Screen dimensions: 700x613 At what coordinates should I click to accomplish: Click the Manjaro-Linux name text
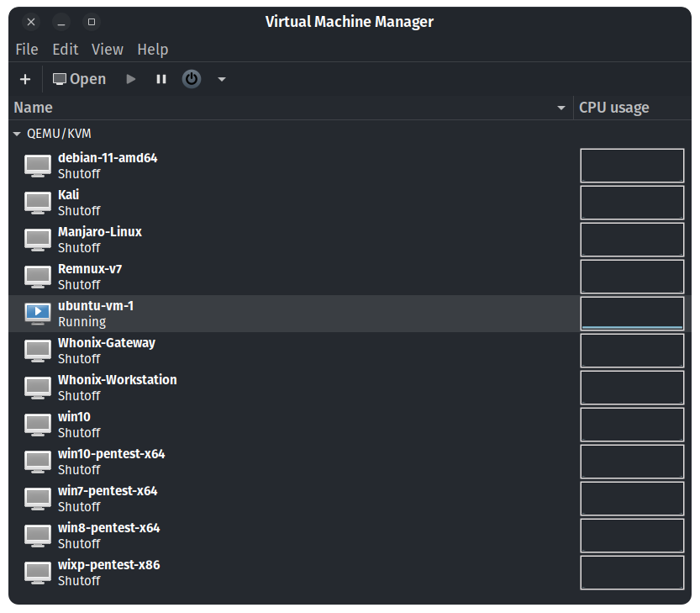tap(99, 232)
